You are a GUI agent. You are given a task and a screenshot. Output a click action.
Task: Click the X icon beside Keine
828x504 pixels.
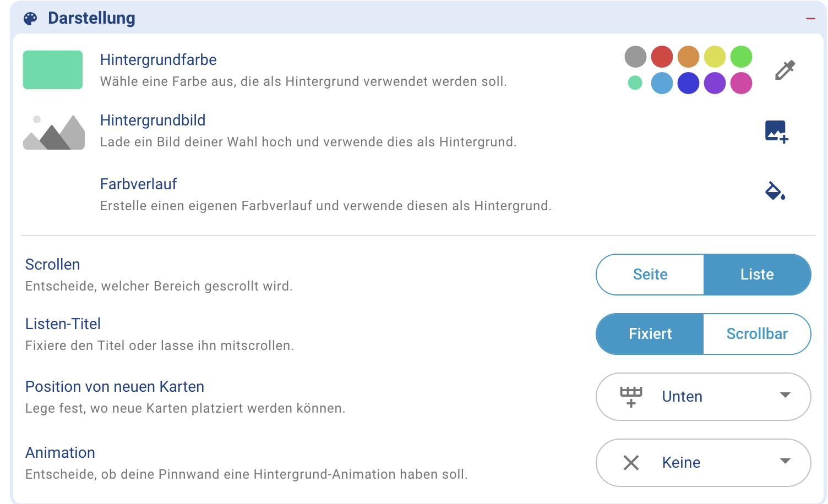(x=631, y=463)
